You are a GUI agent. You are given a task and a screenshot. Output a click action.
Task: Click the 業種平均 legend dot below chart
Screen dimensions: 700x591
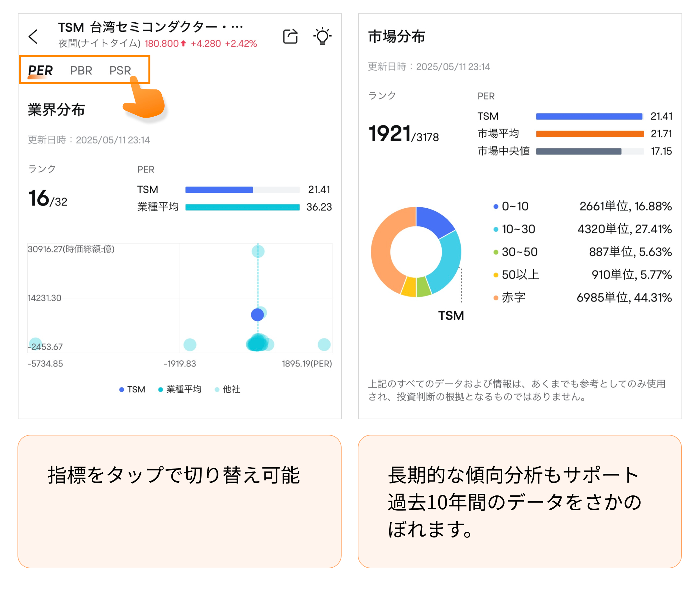click(160, 390)
